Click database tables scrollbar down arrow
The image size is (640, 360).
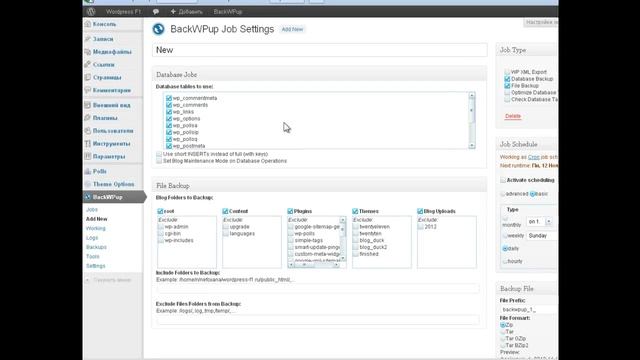point(472,146)
